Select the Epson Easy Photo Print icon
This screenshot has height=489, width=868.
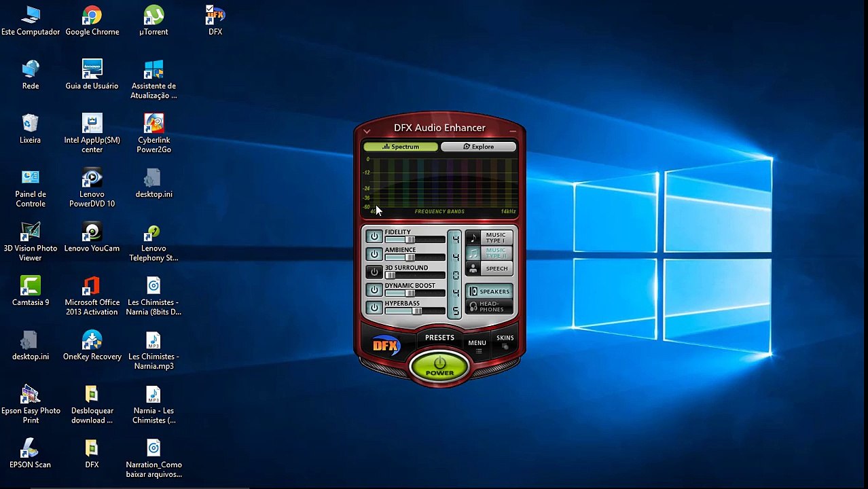point(31,405)
